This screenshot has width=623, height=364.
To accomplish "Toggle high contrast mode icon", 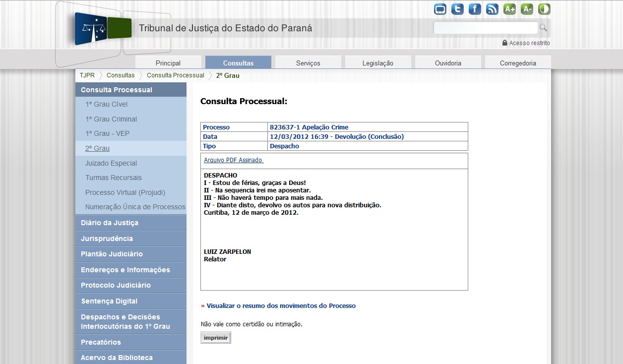I will coord(544,9).
